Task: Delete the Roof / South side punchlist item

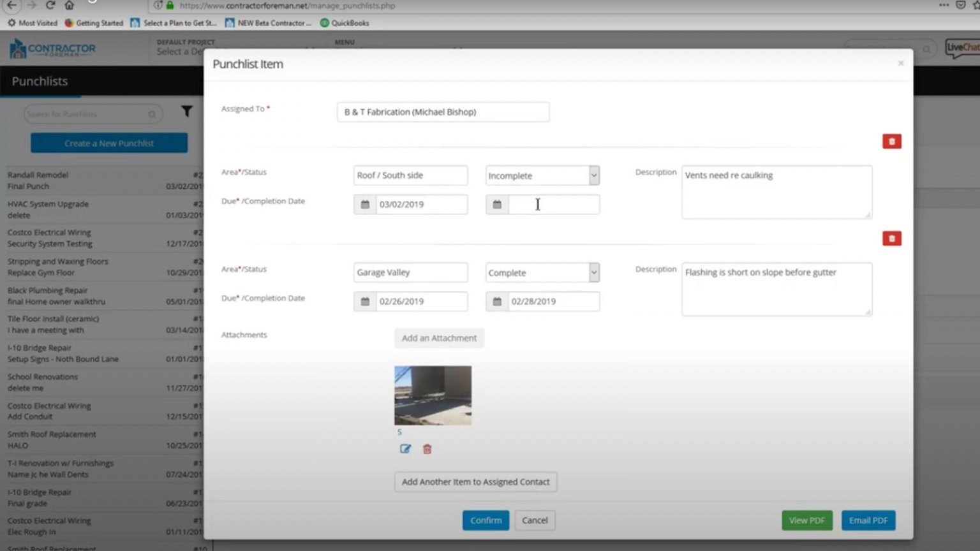Action: point(891,141)
